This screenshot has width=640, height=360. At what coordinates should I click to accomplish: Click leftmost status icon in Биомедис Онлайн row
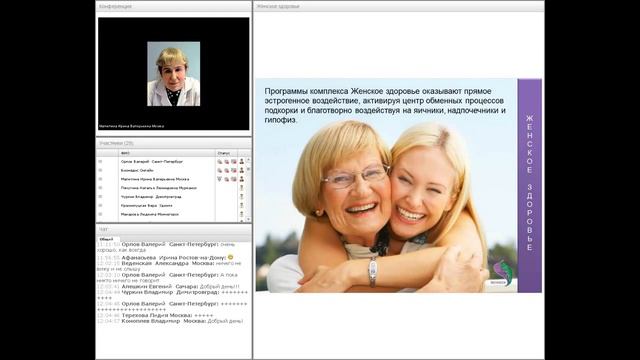coord(220,171)
